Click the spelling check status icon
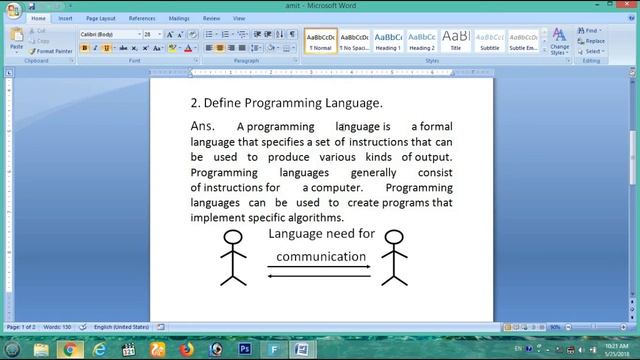 tap(83, 327)
